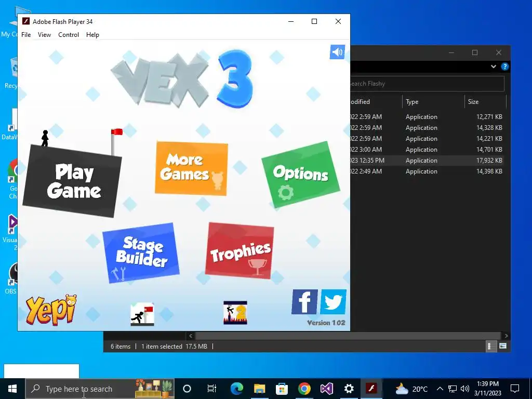532x399 pixels.
Task: Click the left arrow of Explorer horizontal scrollbar
Action: click(191, 336)
